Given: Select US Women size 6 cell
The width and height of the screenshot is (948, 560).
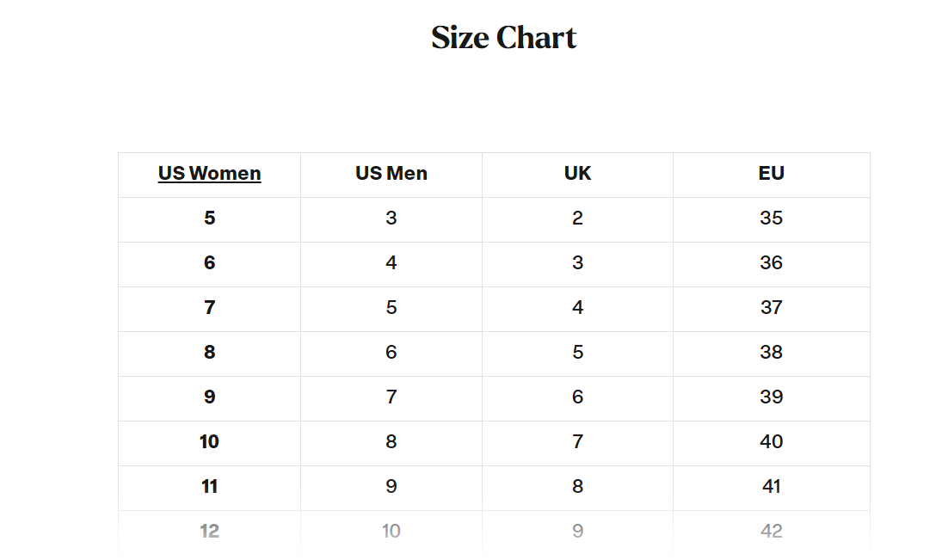Looking at the screenshot, I should click(x=209, y=263).
